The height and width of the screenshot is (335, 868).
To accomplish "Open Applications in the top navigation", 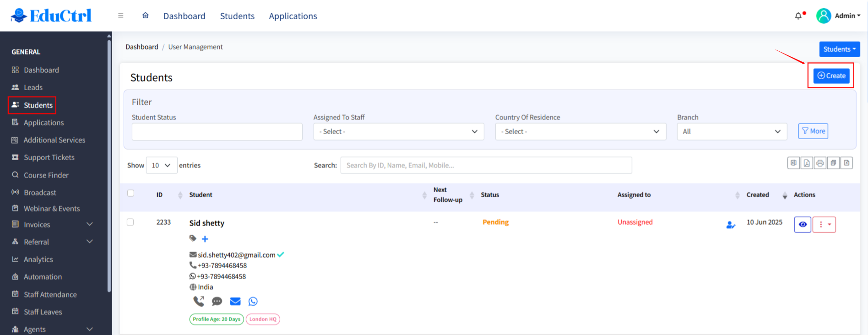I will [x=293, y=16].
